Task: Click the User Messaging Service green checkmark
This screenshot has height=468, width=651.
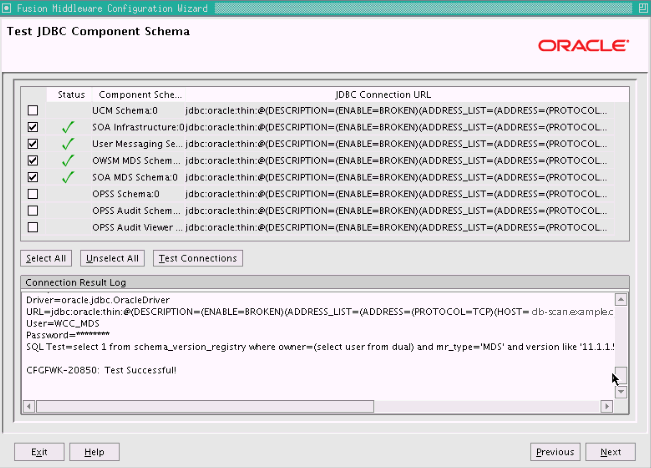Action: (x=68, y=143)
